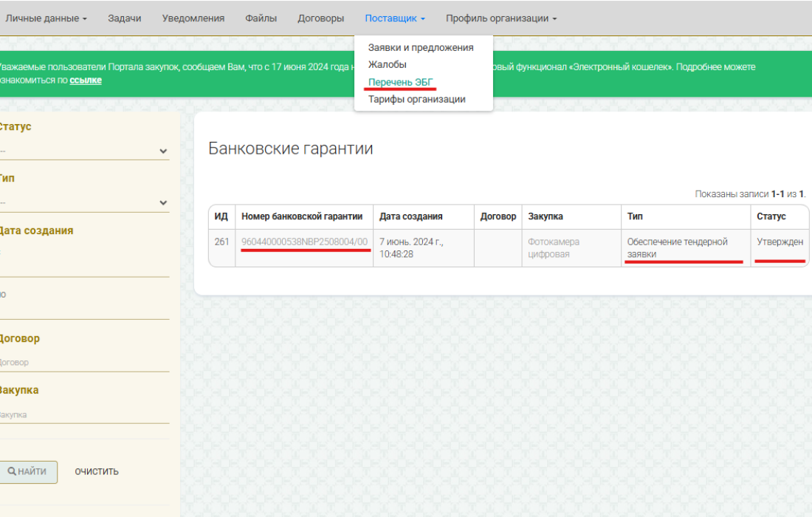Follow the ссылке link in green banner
Viewport: 812px width, 517px height.
[x=86, y=81]
